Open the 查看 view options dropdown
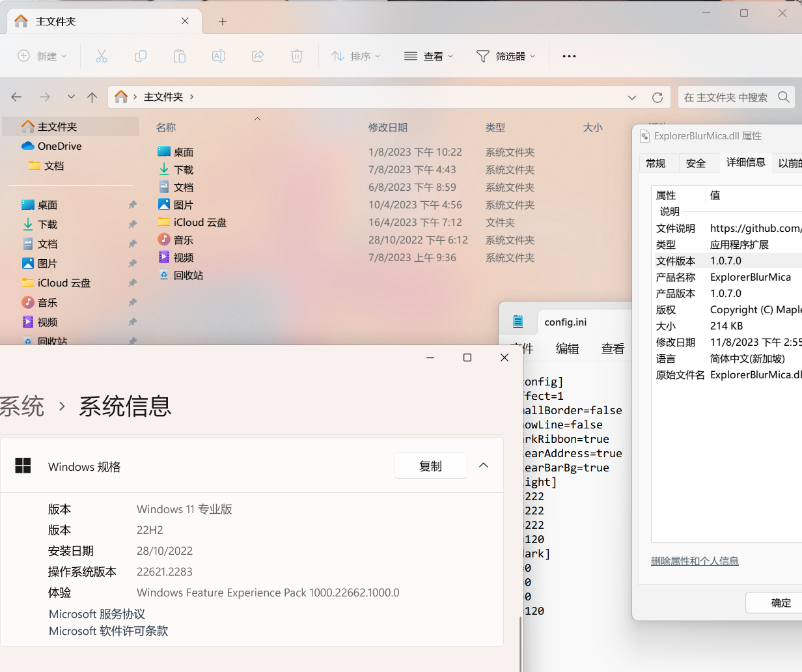Image resolution: width=802 pixels, height=672 pixels. pos(429,56)
